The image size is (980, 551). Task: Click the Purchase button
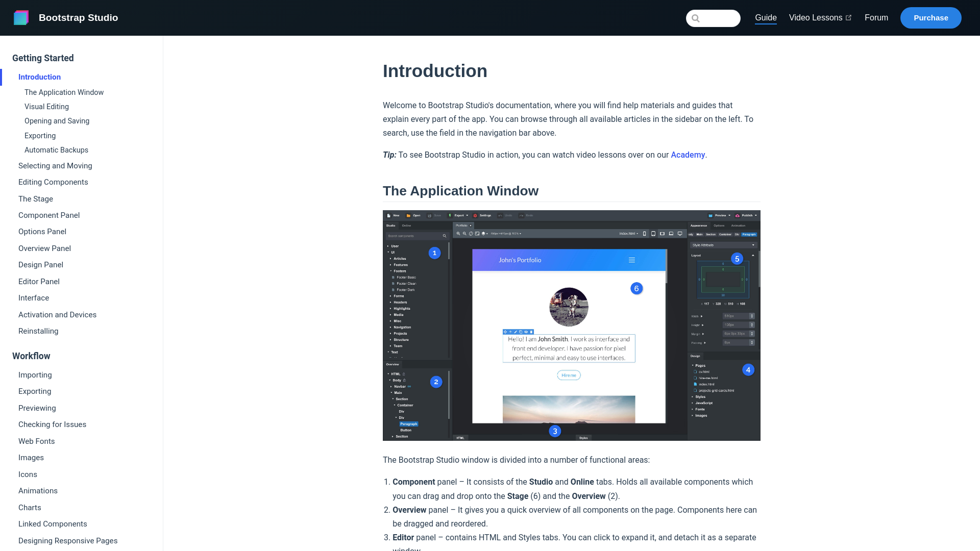tap(930, 18)
